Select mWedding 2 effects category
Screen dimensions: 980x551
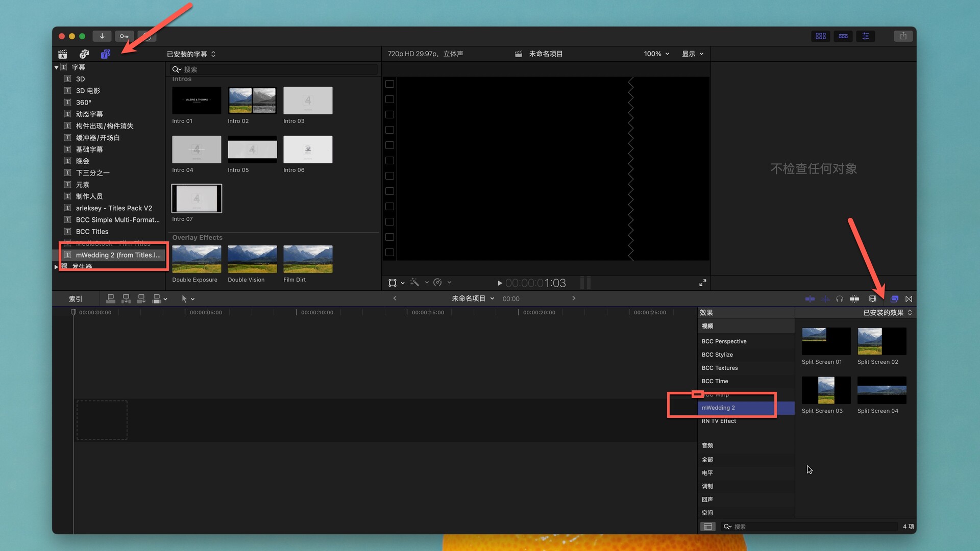point(746,408)
